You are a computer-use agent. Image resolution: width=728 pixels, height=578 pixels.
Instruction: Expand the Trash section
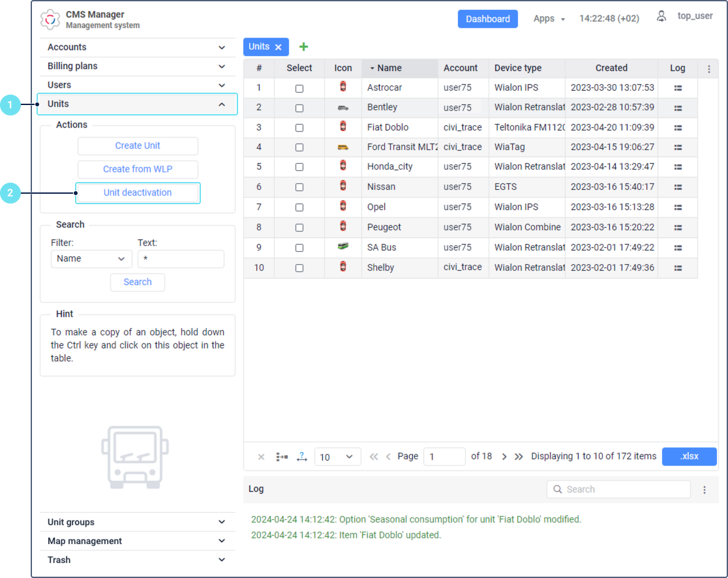coord(138,560)
